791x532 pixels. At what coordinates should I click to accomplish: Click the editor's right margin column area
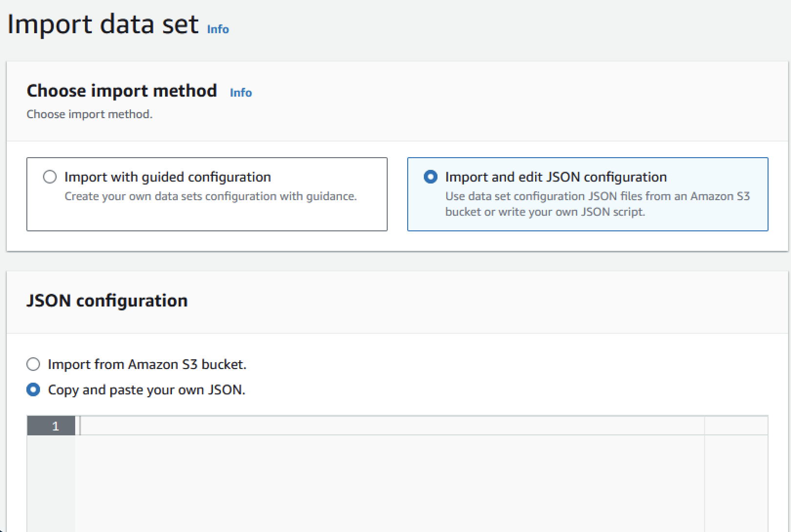click(736, 478)
